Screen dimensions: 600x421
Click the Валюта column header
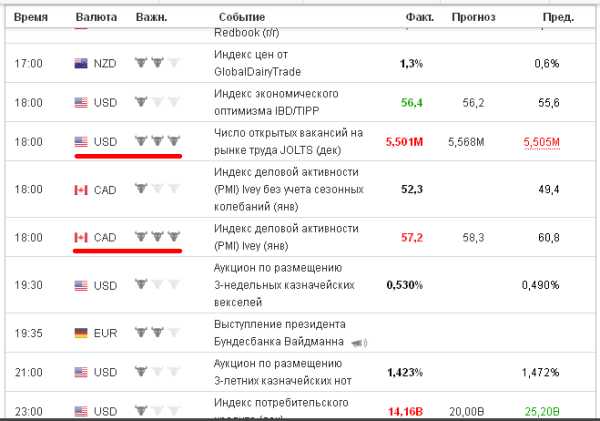click(x=96, y=17)
